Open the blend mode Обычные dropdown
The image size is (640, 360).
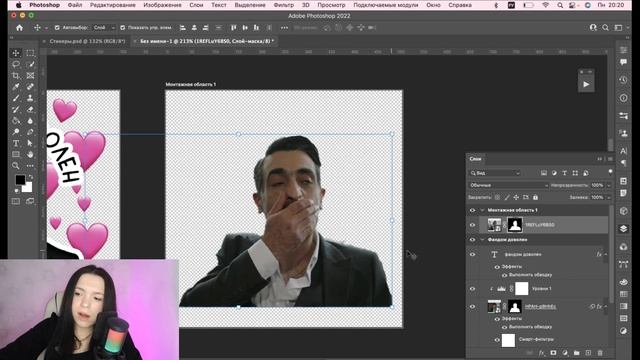(x=508, y=185)
